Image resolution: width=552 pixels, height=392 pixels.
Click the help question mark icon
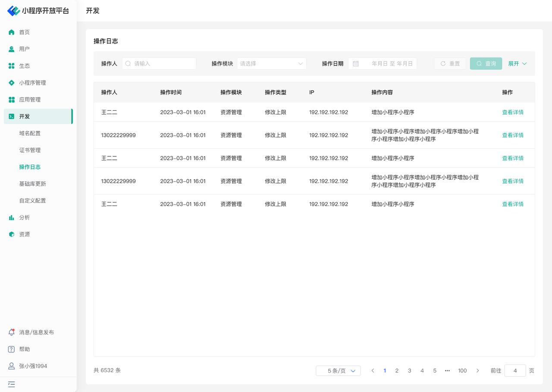[x=12, y=349]
